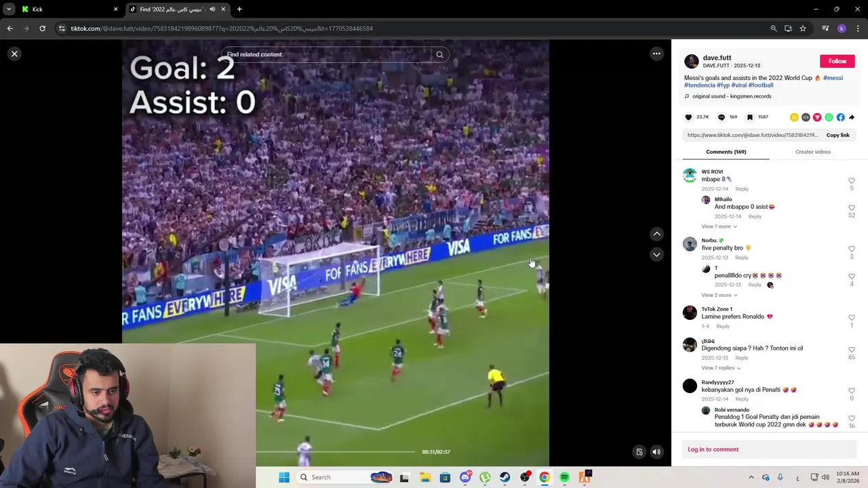
Task: Click the #tendencia hashtag
Action: click(699, 85)
